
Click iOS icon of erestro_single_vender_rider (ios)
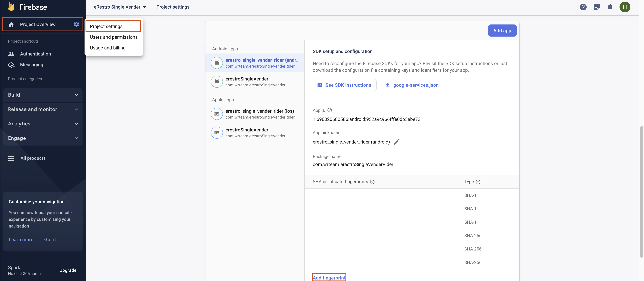coord(217,114)
